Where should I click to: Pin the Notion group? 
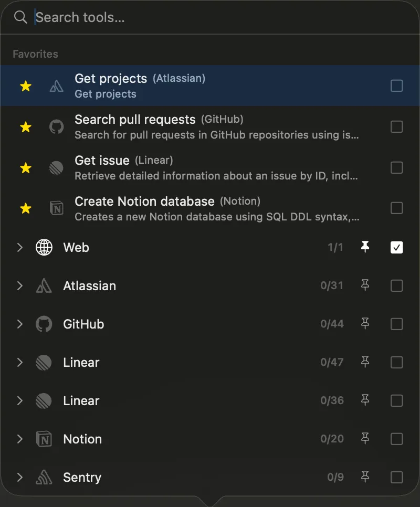[x=365, y=438]
